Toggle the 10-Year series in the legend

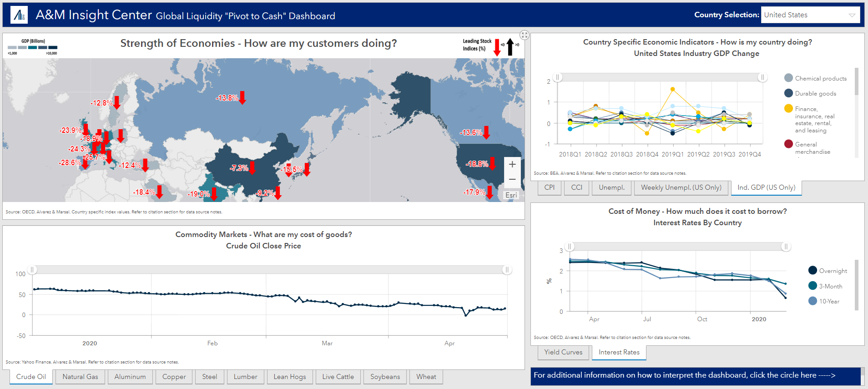(x=812, y=301)
